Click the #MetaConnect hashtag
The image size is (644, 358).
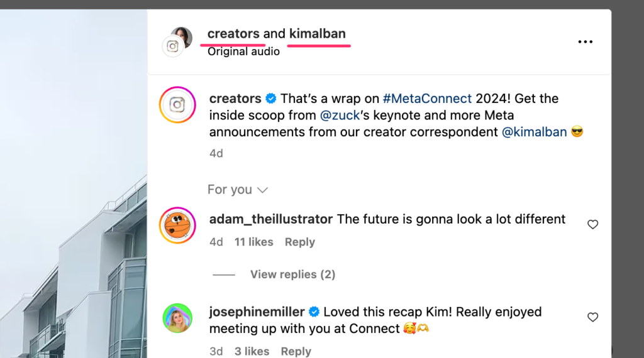tap(426, 99)
